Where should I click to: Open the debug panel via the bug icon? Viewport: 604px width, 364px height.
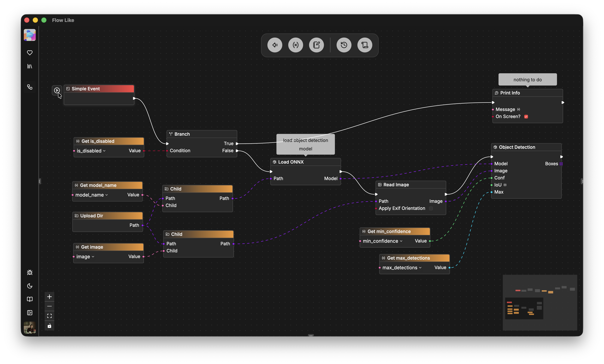coord(30,272)
